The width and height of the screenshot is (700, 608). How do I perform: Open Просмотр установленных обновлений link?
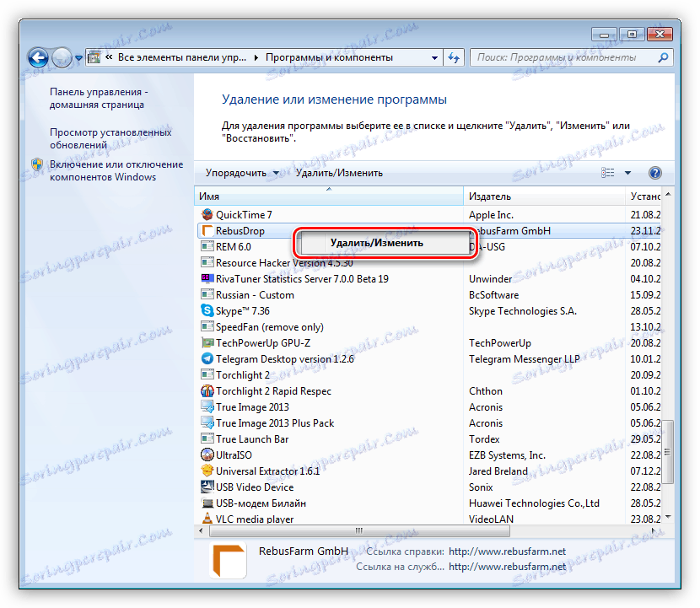click(110, 139)
